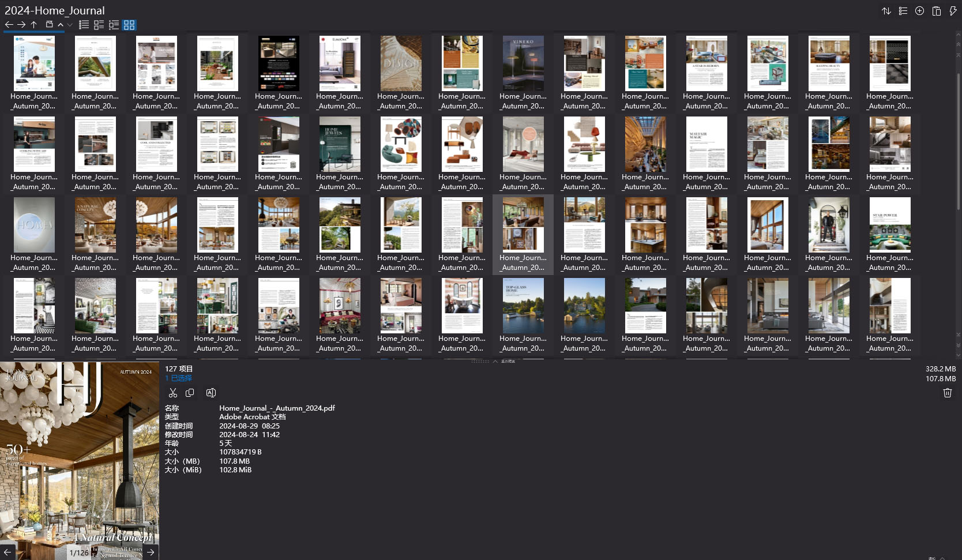The width and height of the screenshot is (962, 560).
Task: Toggle the compact content view layout
Action: pyautogui.click(x=114, y=24)
